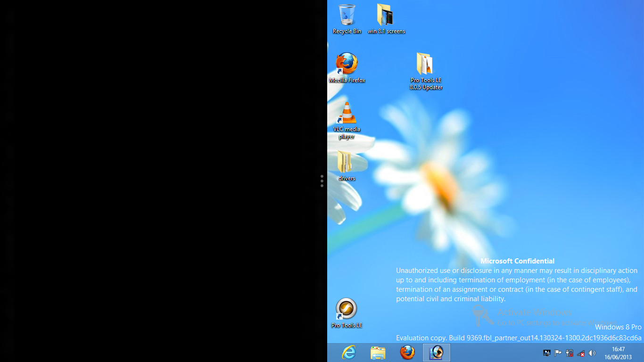
Task: Click the highlighted Pro Tools taskbar button
Action: (x=437, y=353)
